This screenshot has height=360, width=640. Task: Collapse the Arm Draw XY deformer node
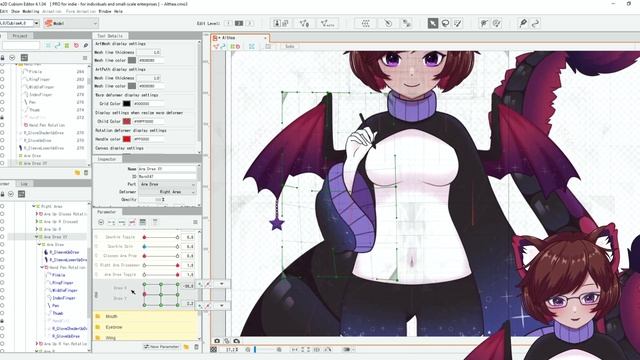click(37, 237)
